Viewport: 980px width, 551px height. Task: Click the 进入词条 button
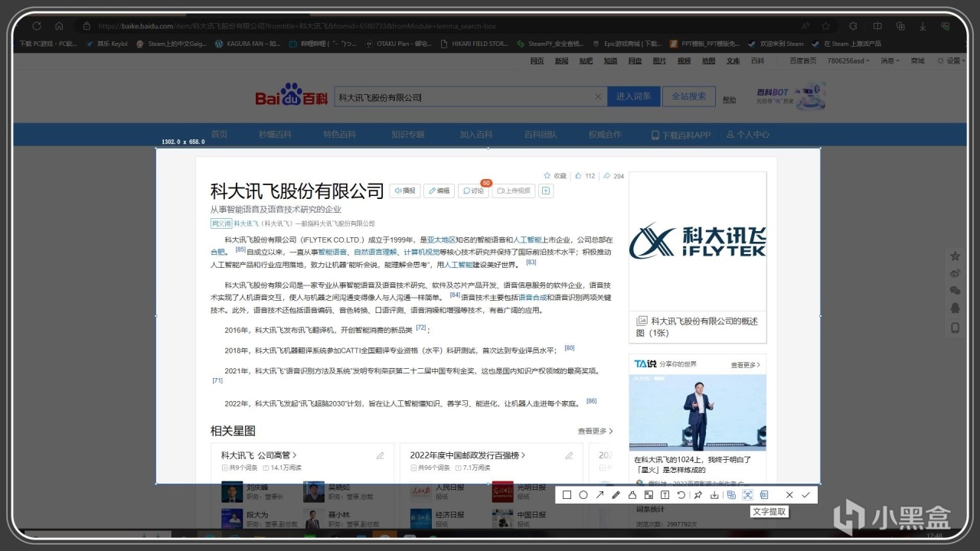[x=633, y=96]
